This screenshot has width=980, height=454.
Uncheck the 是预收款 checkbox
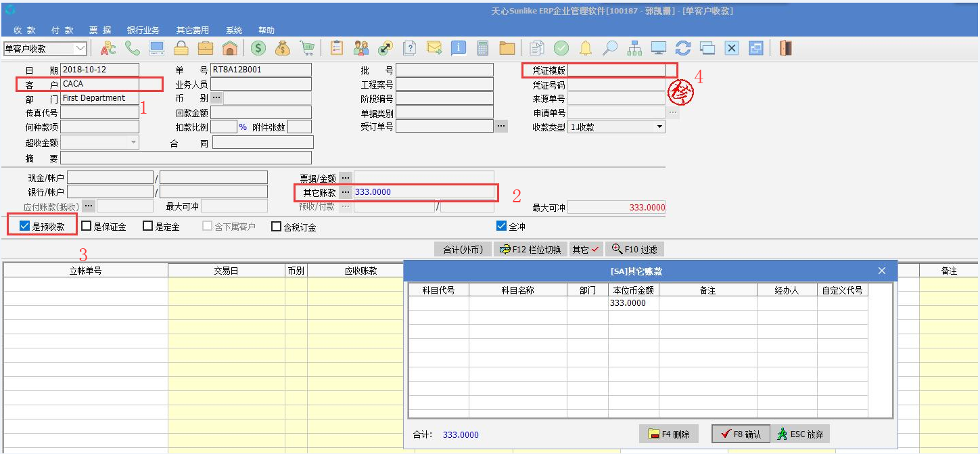point(25,227)
